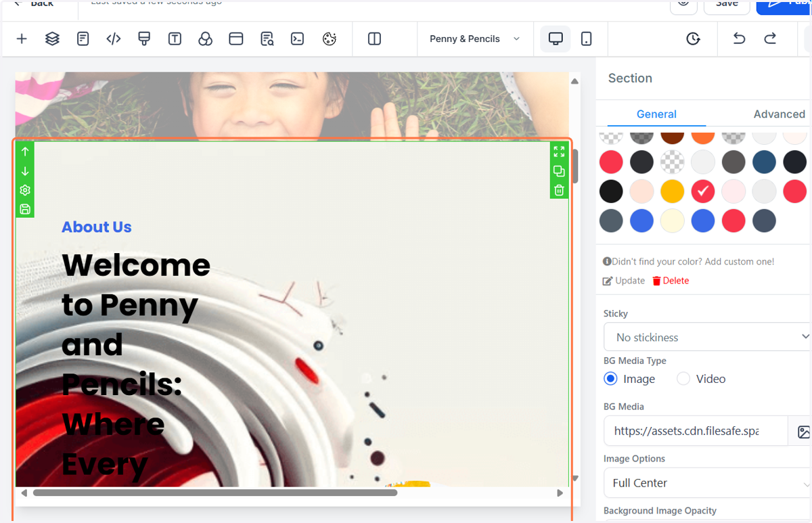The height and width of the screenshot is (523, 812).
Task: Click the red Delete color link
Action: click(x=671, y=281)
